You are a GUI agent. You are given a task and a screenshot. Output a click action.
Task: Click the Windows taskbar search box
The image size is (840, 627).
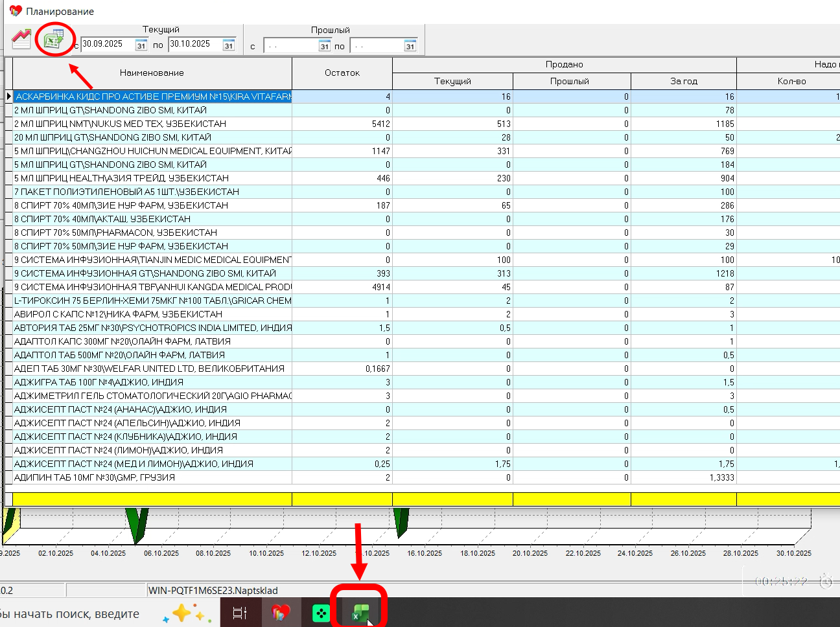[71, 613]
